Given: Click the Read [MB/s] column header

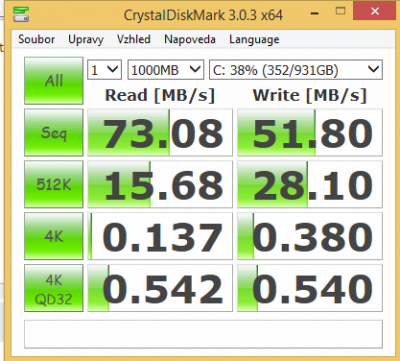Looking at the screenshot, I should coord(160,95).
